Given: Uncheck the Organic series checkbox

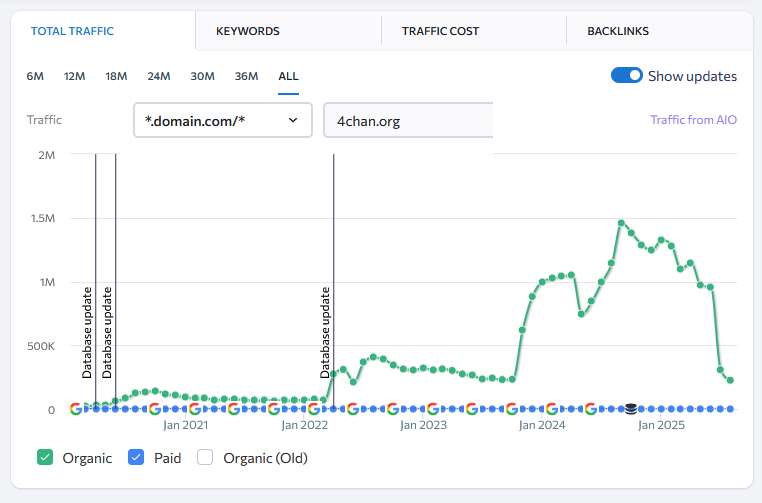Looking at the screenshot, I should coord(45,457).
